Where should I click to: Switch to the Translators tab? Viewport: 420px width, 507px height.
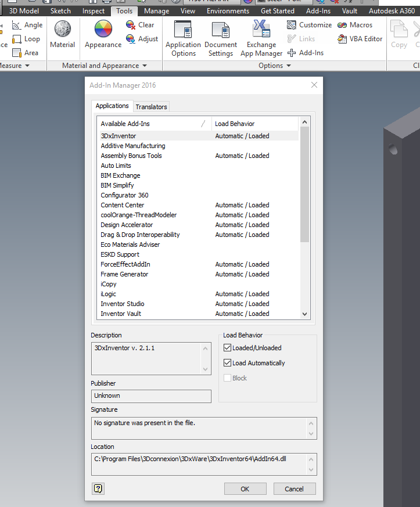pos(151,107)
